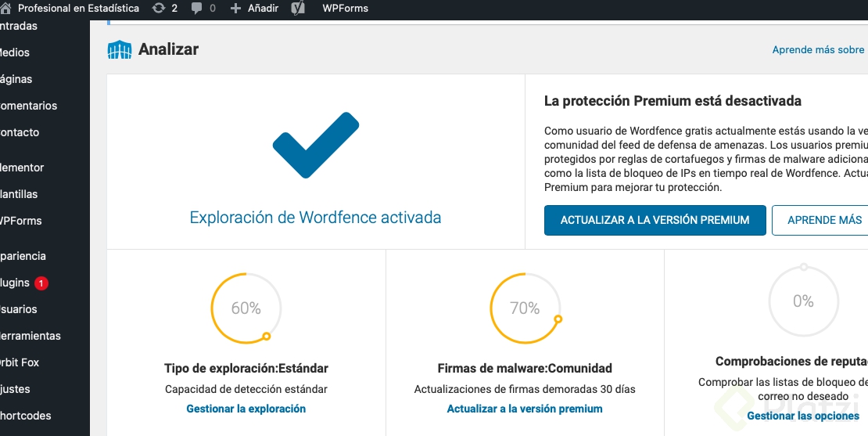Open Contacto in the sidebar
868x436 pixels.
(x=20, y=132)
